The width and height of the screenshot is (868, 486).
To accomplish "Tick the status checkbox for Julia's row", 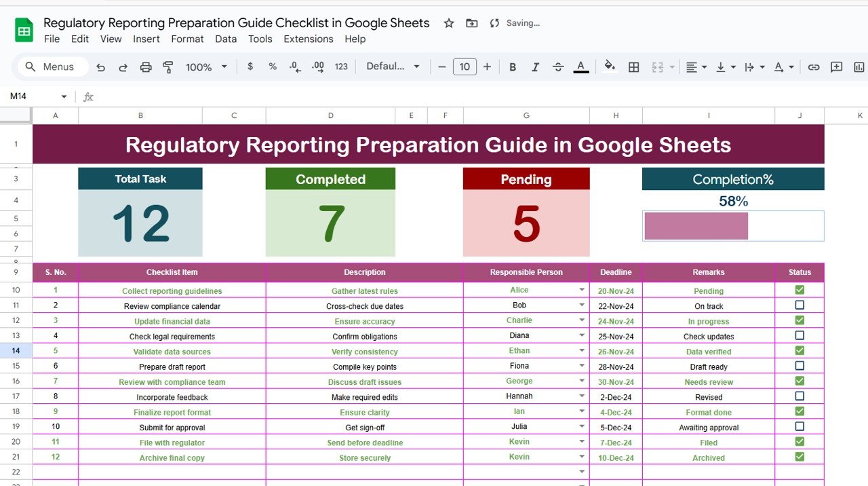I will (800, 427).
